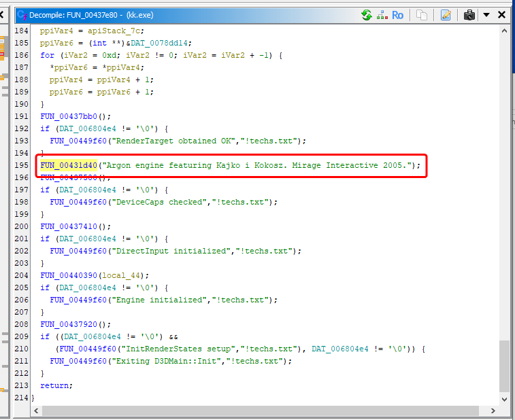This screenshot has width=515, height=420.
Task: Click the Decompile panel icon beside the title
Action: pyautogui.click(x=22, y=15)
